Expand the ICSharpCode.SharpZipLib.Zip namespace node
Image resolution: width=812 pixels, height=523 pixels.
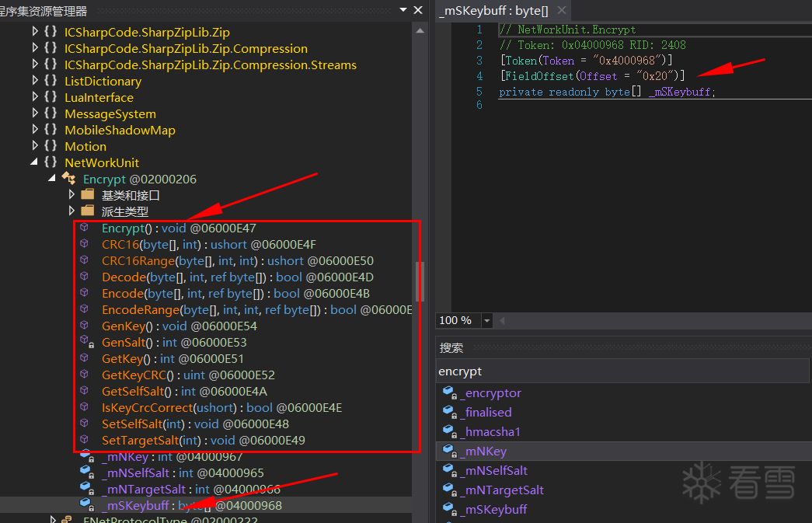(35, 32)
